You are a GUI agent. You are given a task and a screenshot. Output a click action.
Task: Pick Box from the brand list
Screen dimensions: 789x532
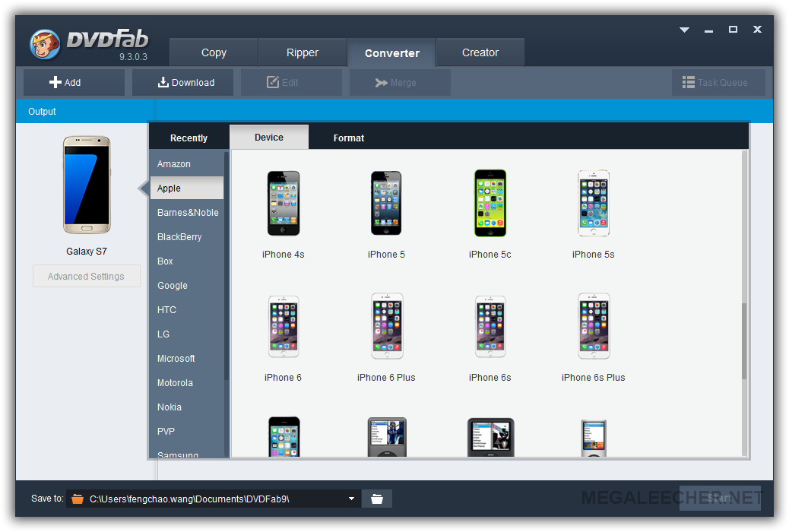[x=187, y=261]
